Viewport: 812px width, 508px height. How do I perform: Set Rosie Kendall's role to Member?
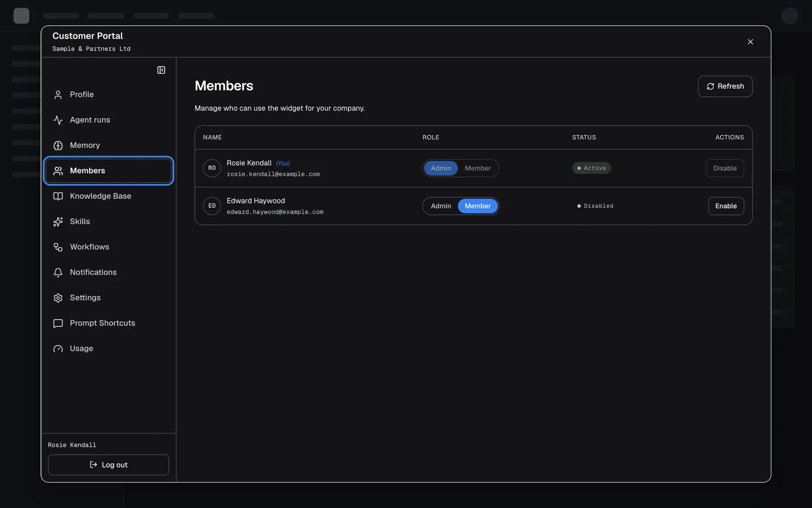478,168
